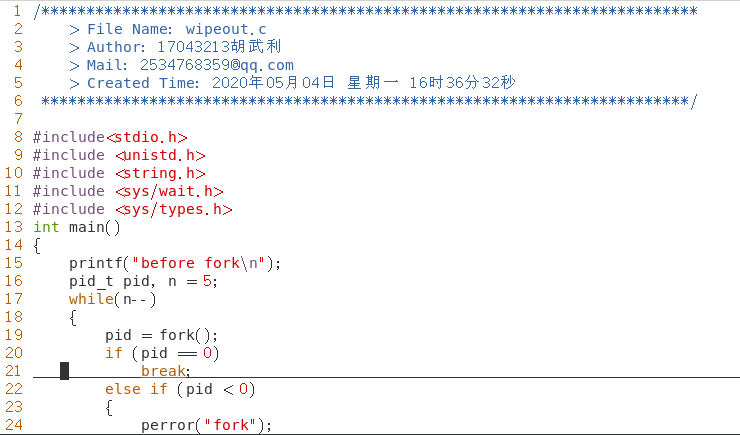Click the file name wipeout.c in header
The height and width of the screenshot is (435, 740).
click(x=226, y=29)
